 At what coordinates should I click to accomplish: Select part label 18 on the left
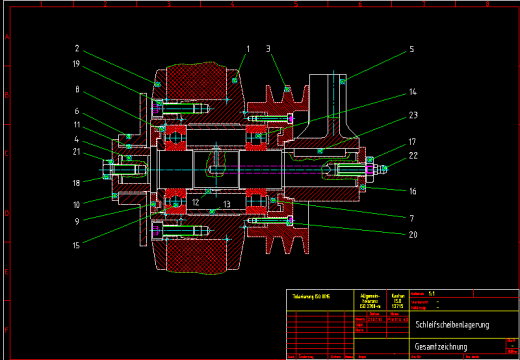tap(76, 183)
